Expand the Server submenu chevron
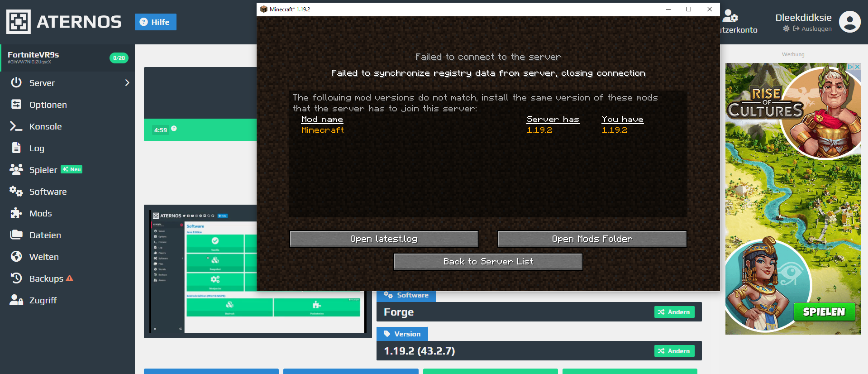Viewport: 868px width, 374px height. (127, 83)
